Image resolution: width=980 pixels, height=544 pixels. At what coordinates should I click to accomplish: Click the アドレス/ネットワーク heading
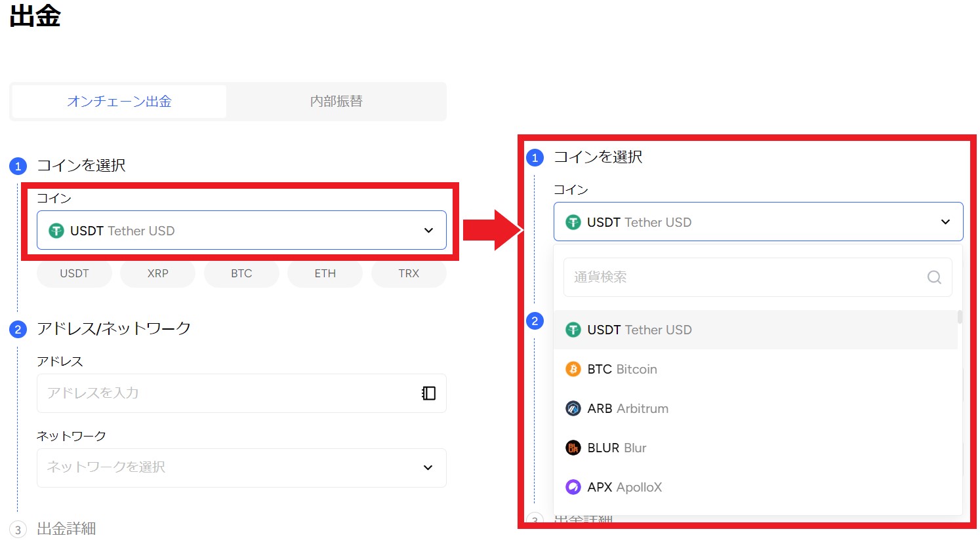pos(114,328)
